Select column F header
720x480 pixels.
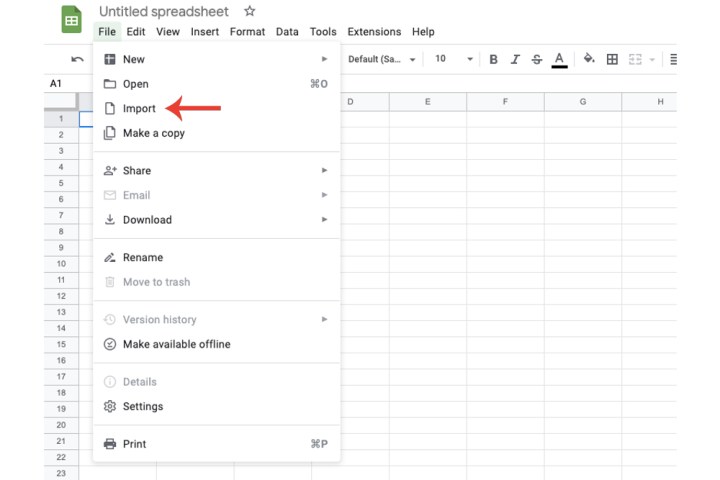505,102
